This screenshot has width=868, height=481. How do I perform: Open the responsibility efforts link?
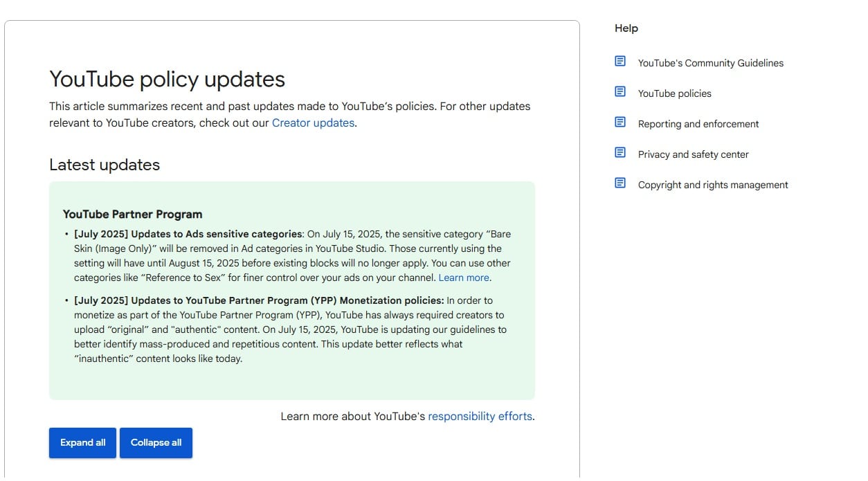(480, 417)
